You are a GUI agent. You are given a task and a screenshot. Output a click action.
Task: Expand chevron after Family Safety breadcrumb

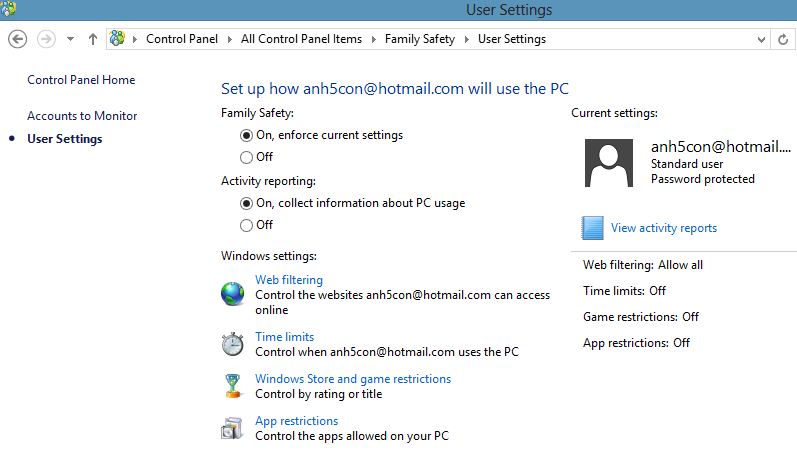(x=467, y=39)
